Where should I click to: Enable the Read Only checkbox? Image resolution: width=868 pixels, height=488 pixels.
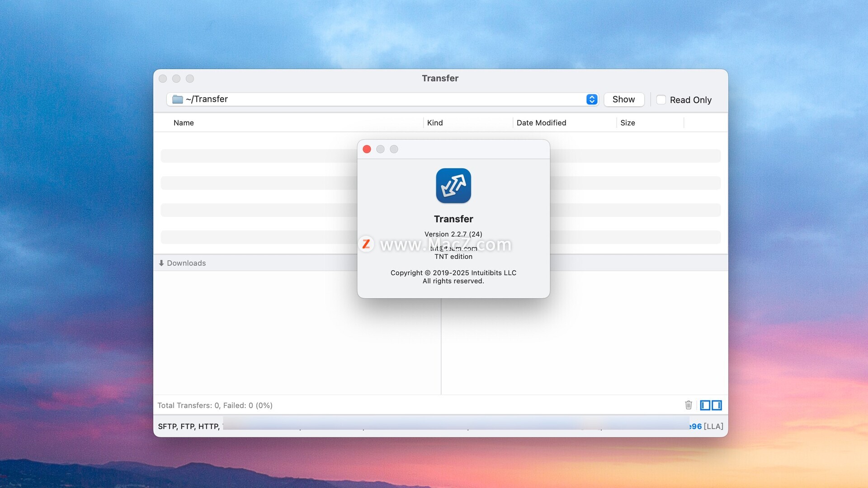pos(661,100)
